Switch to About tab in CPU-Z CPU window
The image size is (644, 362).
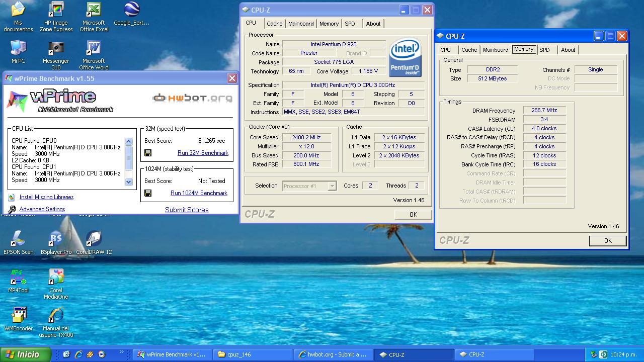pos(373,24)
